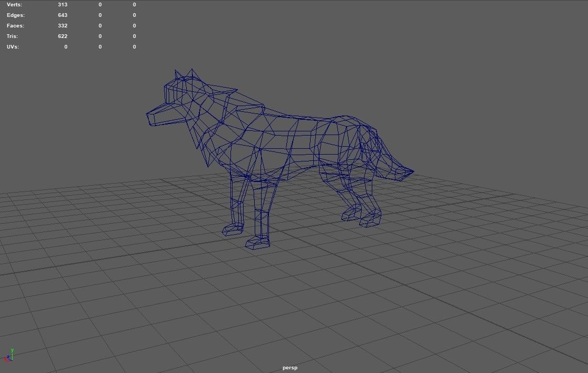Click the UVs label in HUD
This screenshot has height=373, width=588.
click(13, 46)
